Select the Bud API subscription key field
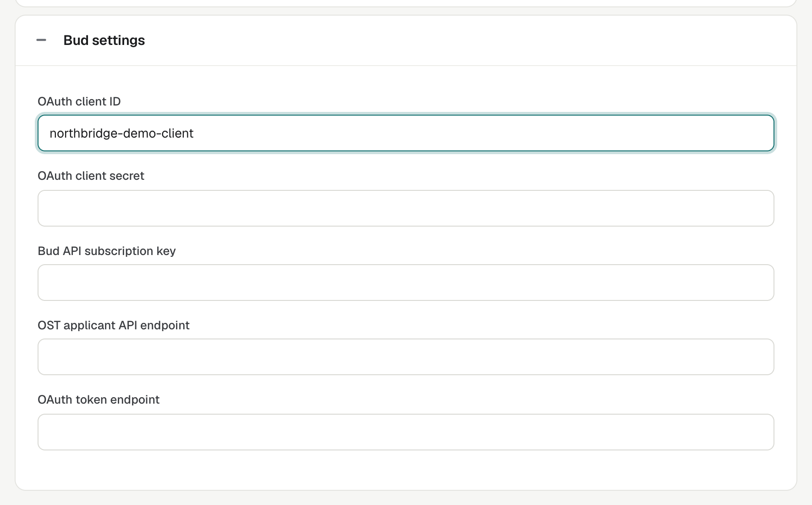812x505 pixels. pos(406,283)
